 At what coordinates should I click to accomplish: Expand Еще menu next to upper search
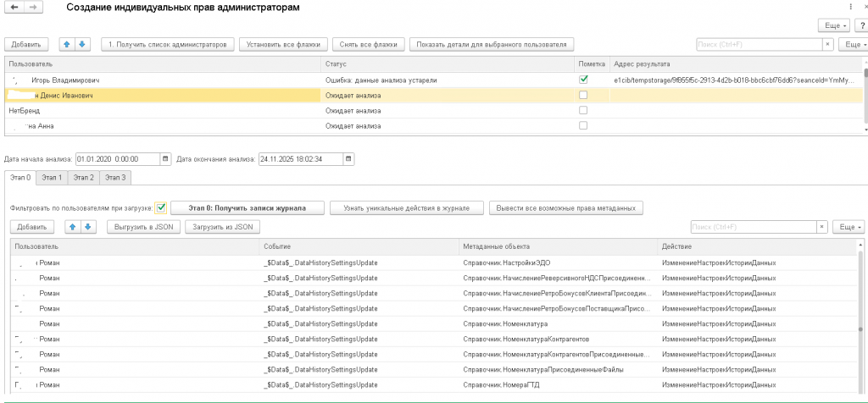(x=854, y=44)
